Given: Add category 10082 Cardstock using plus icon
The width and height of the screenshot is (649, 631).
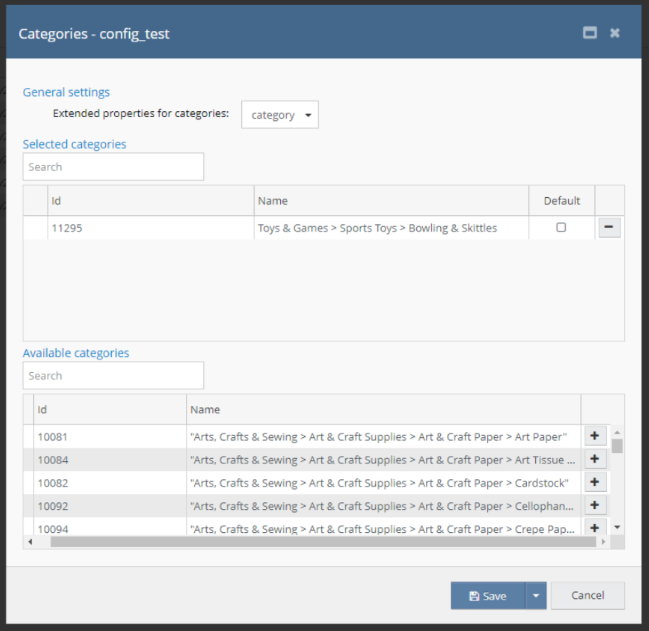Looking at the screenshot, I should point(594,482).
